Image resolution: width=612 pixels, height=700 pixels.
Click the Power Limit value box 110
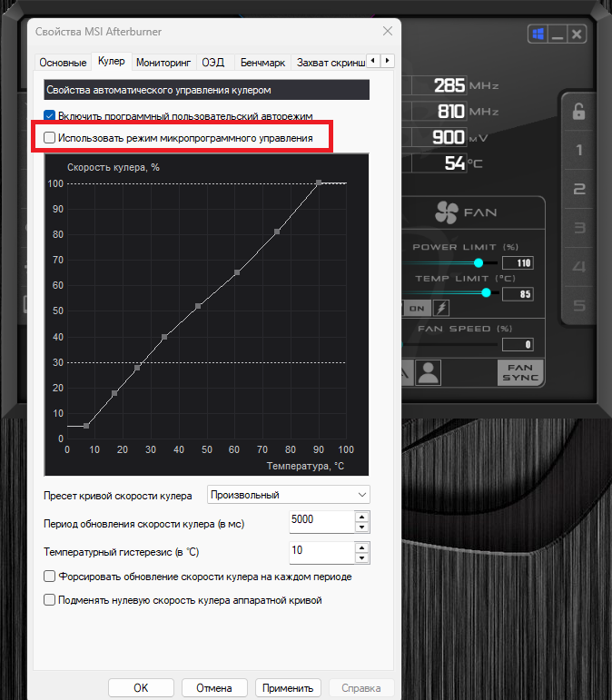tap(518, 263)
